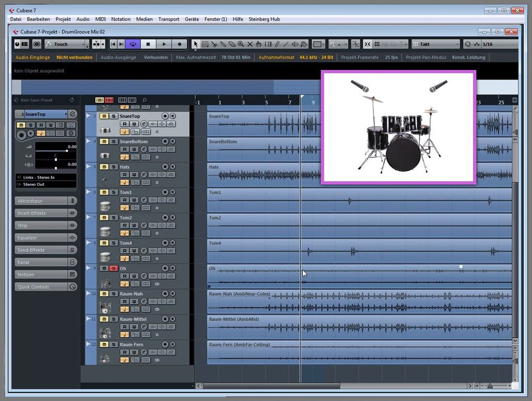Expand the Insert-Effekte inspector section
The image size is (532, 401).
click(x=46, y=213)
